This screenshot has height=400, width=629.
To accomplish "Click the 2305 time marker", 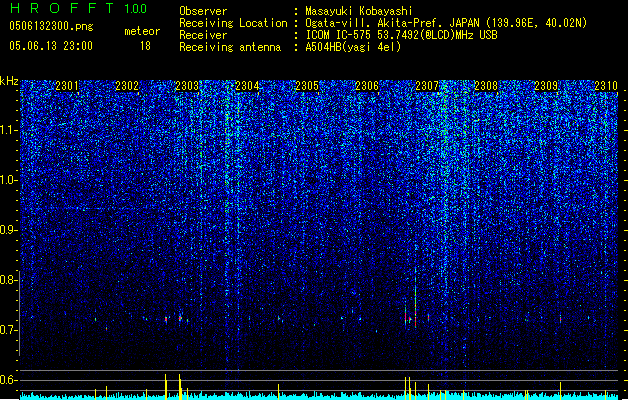I will pos(307,86).
